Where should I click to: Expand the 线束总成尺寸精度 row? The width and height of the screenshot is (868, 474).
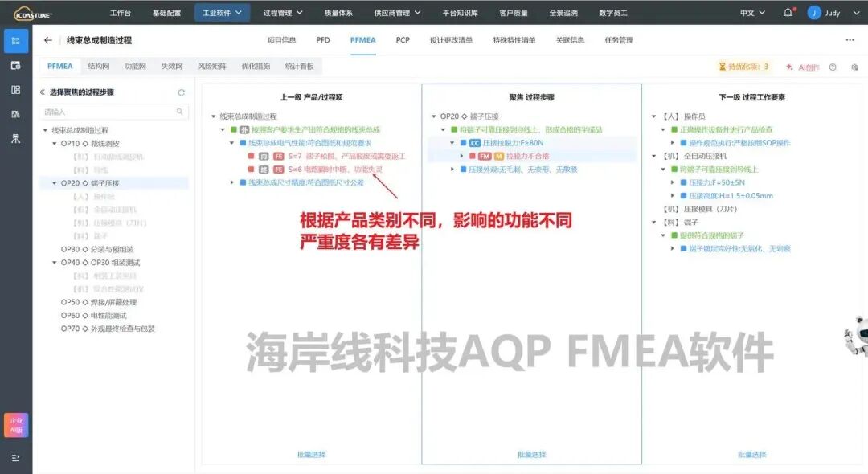[232, 182]
